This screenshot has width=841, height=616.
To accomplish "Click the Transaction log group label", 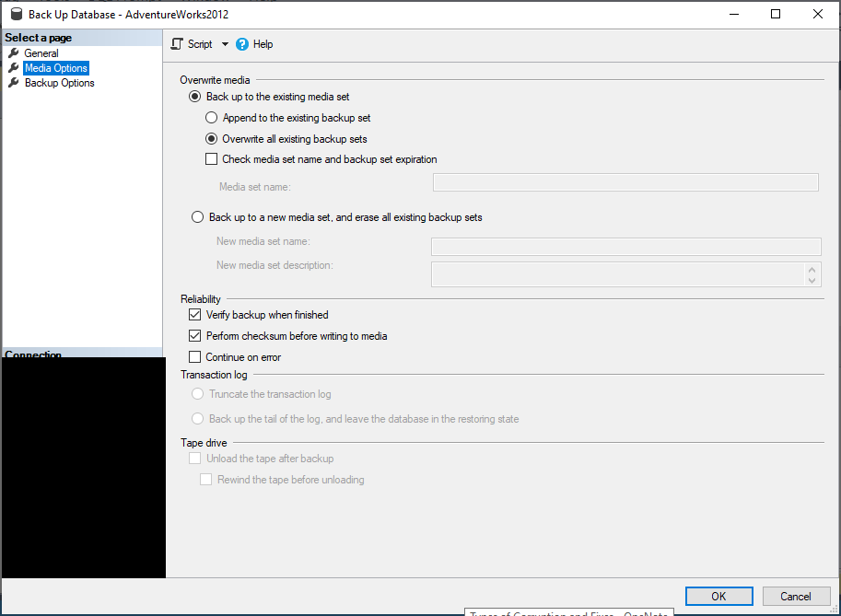I will [x=214, y=375].
